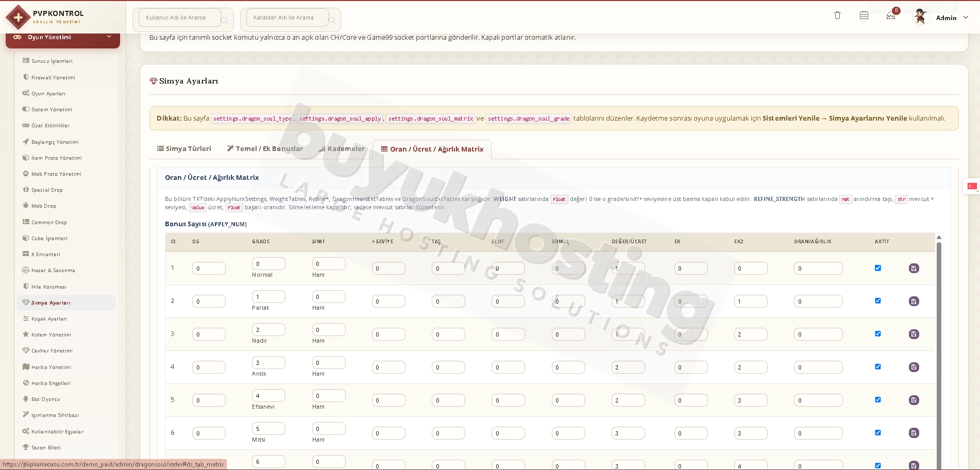The width and height of the screenshot is (980, 470).
Task: Click the Harita Engelleri ban icon
Action: click(x=26, y=383)
